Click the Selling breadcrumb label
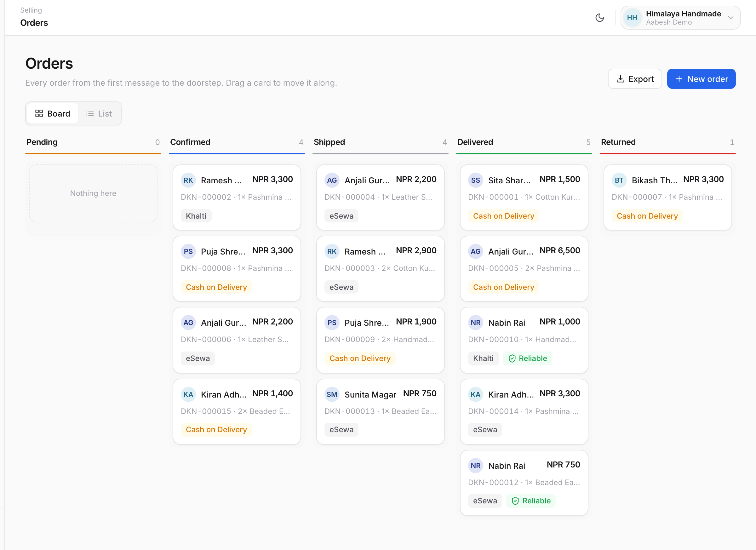 click(x=31, y=10)
